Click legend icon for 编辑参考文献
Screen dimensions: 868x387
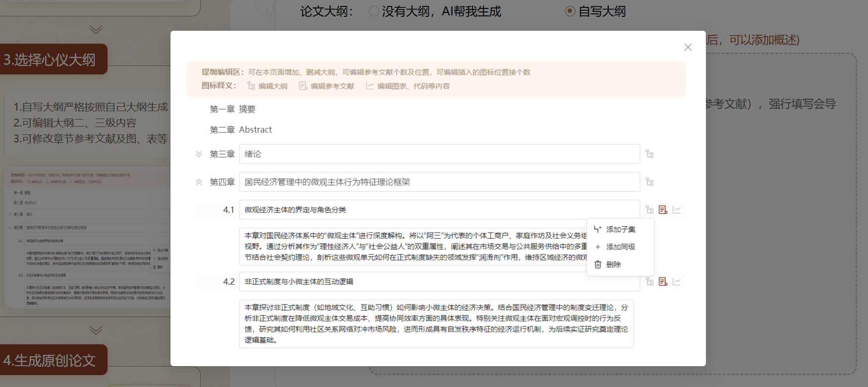coord(302,86)
